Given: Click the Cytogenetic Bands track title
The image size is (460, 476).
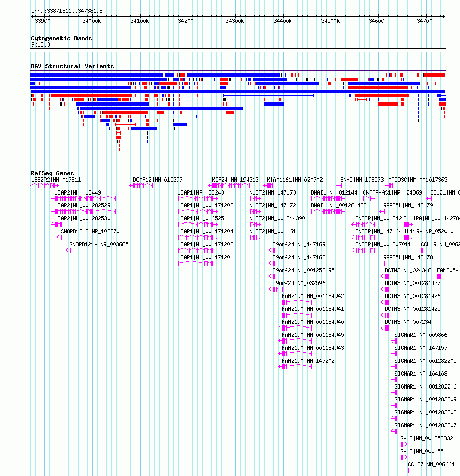Looking at the screenshot, I should (62, 38).
